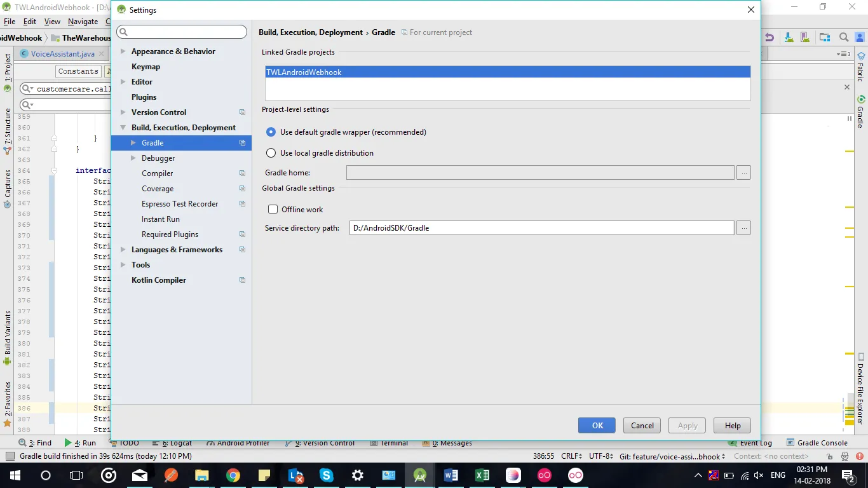This screenshot has height=488, width=868.
Task: Open the Favorites tool window
Action: coord(8,404)
